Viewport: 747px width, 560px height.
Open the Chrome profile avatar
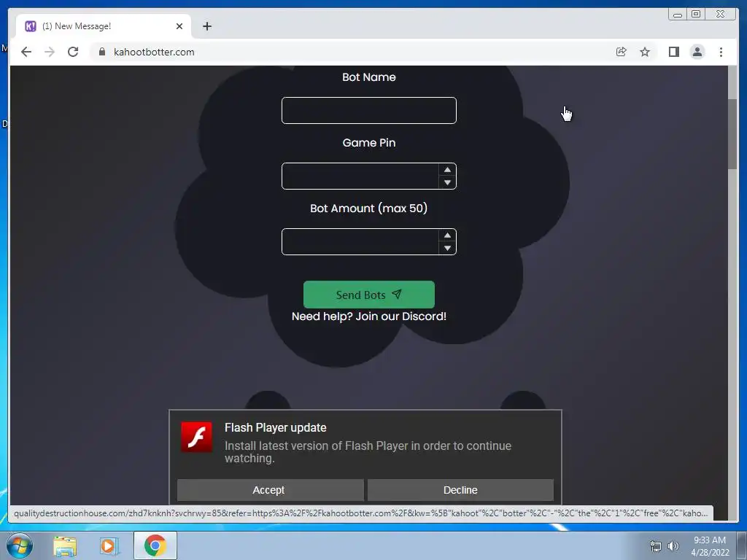(x=697, y=52)
